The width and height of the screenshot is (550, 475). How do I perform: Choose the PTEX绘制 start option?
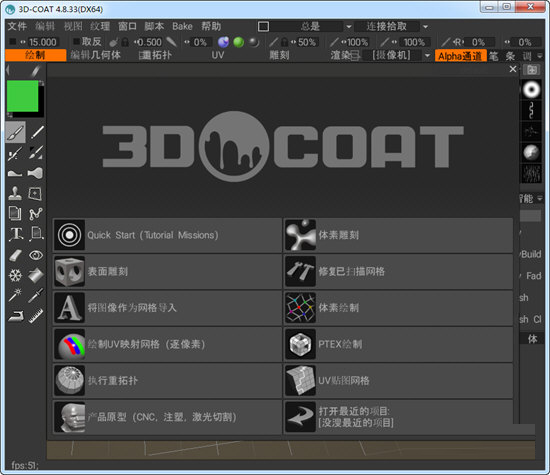coord(398,344)
